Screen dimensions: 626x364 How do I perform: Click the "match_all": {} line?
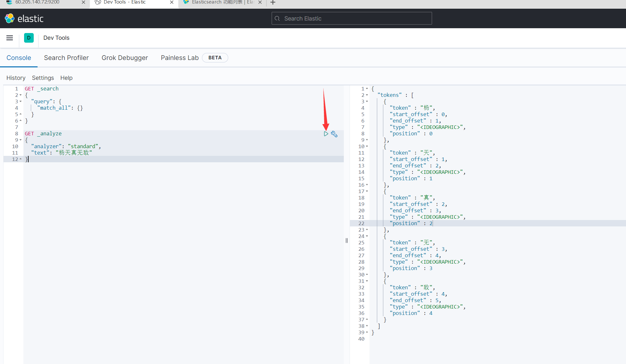[60, 108]
